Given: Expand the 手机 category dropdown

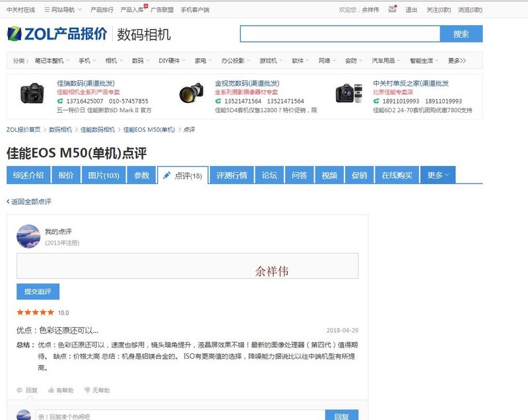Looking at the screenshot, I should point(87,61).
